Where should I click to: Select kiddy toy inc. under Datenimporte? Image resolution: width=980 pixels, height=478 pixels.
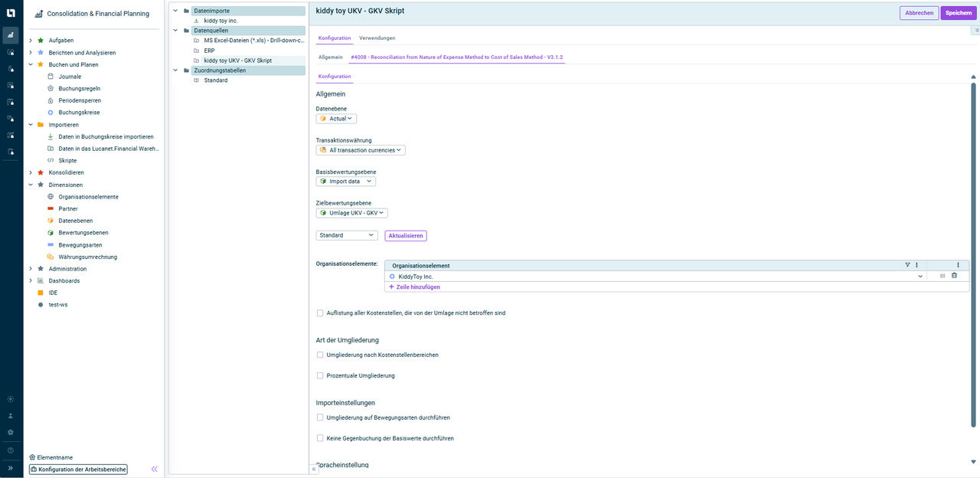click(x=220, y=21)
